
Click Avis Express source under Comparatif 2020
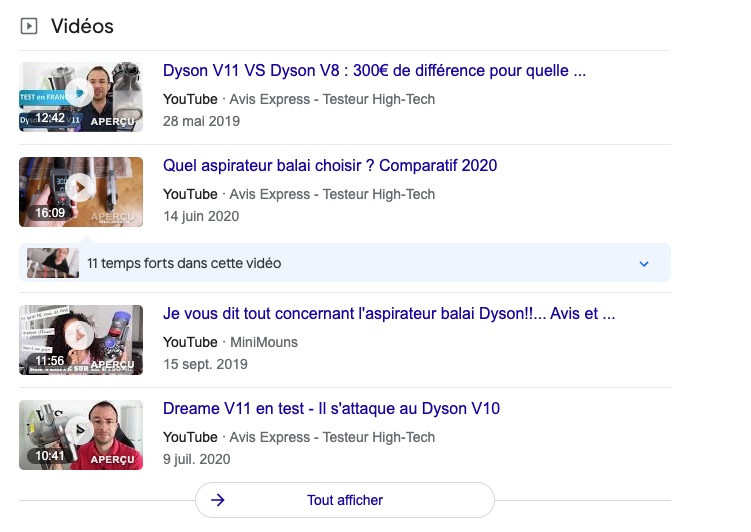pos(332,194)
